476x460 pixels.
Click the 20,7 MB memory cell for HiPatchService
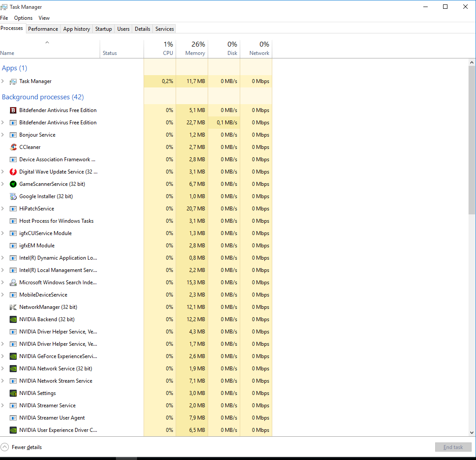[x=192, y=209]
